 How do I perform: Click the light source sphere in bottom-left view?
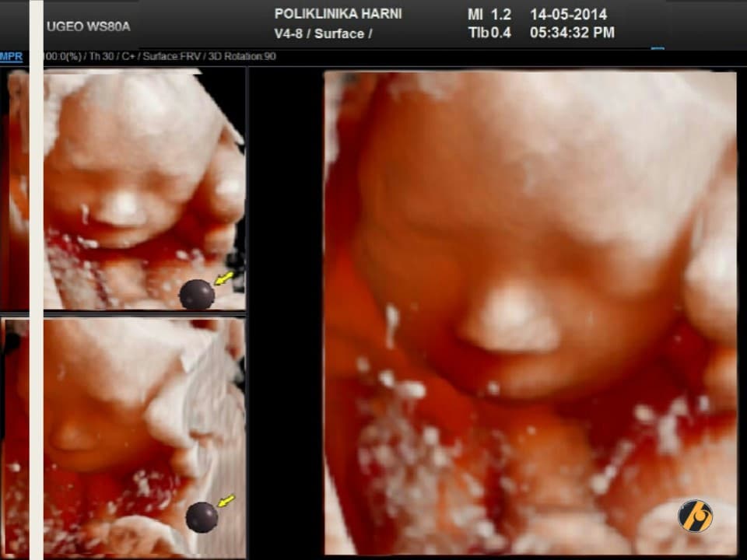click(x=202, y=517)
